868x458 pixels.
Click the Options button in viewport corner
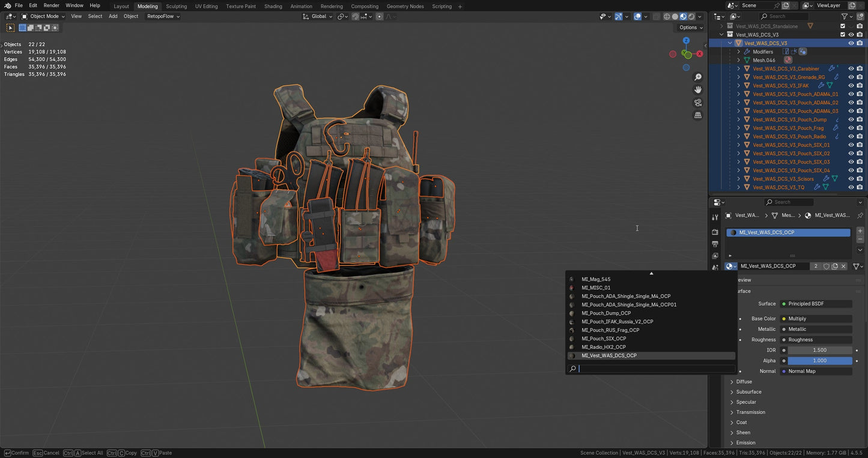coord(688,28)
